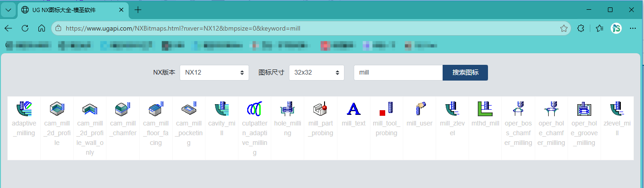Open the NX版本 version dropdown
The width and height of the screenshot is (644, 188).
point(214,73)
